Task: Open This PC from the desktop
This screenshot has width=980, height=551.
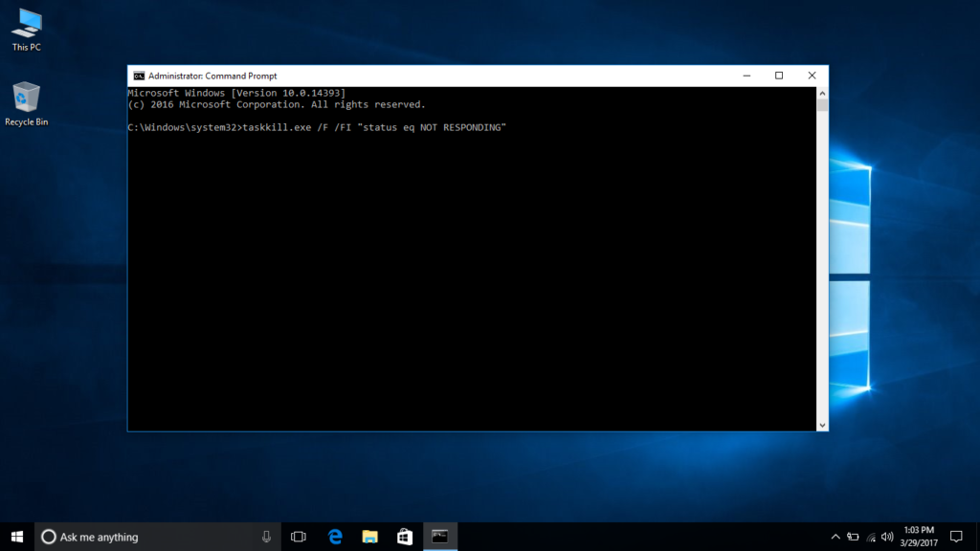Action: [x=25, y=27]
